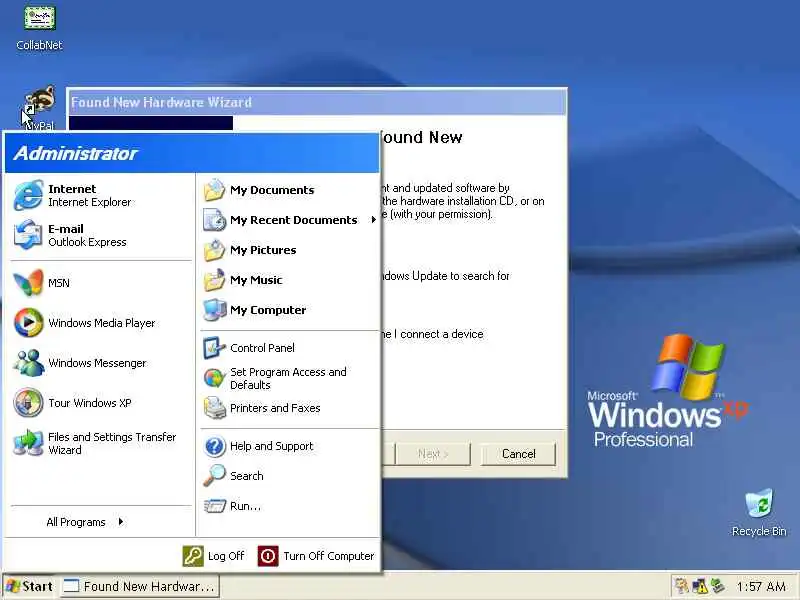Click the Outlook Express subtitle text
This screenshot has height=600, width=800.
point(87,242)
